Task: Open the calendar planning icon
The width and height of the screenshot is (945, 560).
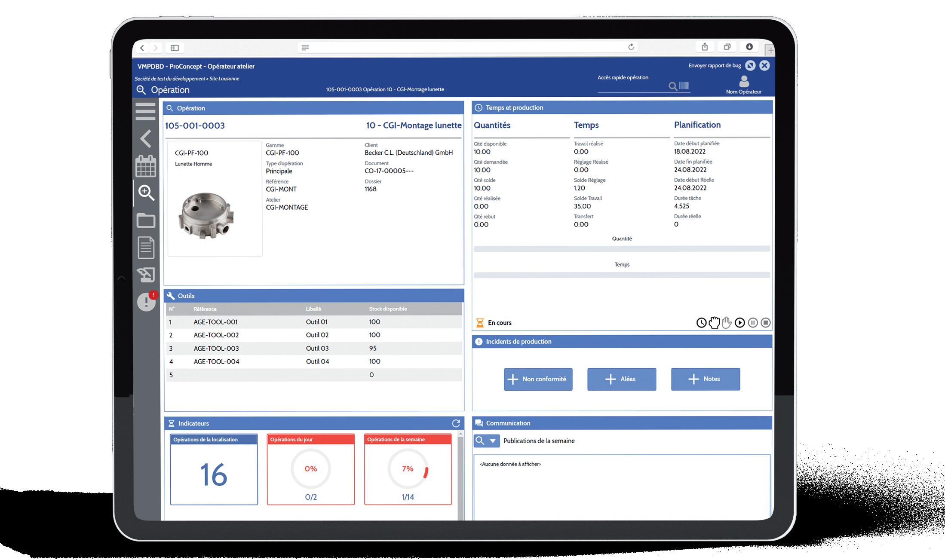Action: pos(146,166)
